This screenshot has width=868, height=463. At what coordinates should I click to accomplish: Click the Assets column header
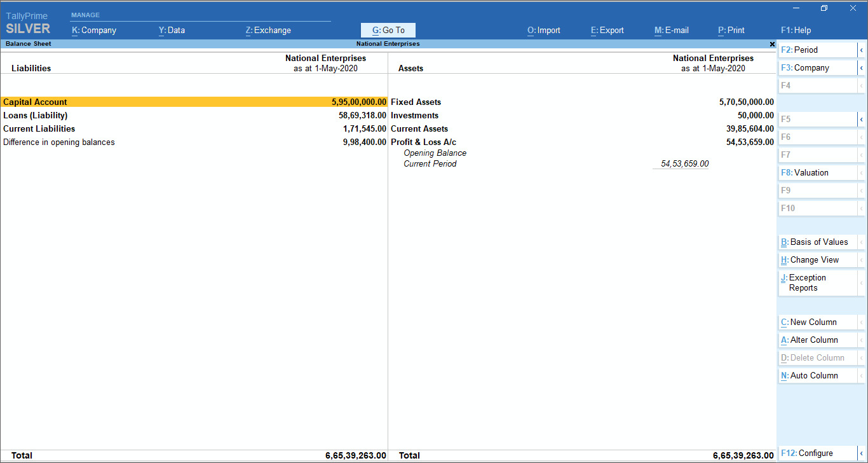(x=410, y=68)
